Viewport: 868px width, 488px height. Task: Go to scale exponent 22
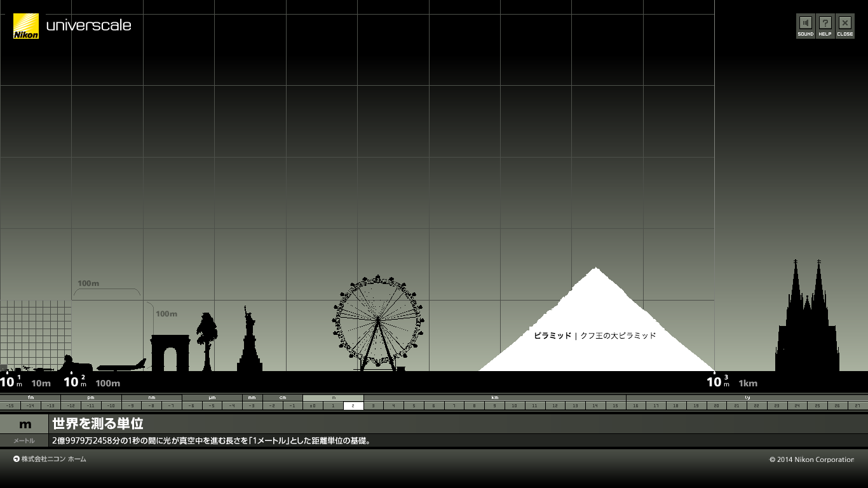[x=757, y=405]
